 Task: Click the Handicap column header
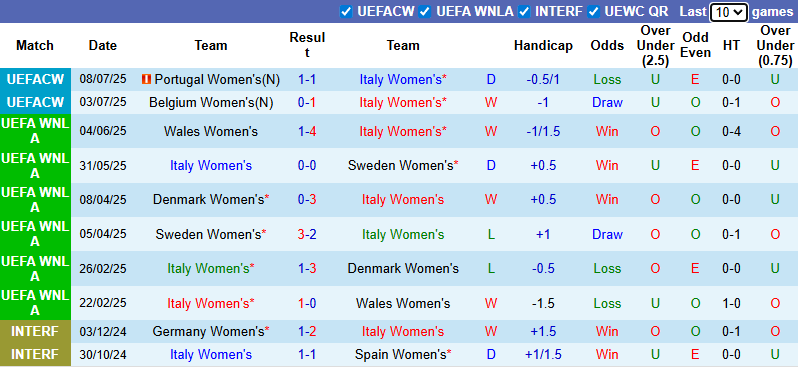[543, 45]
